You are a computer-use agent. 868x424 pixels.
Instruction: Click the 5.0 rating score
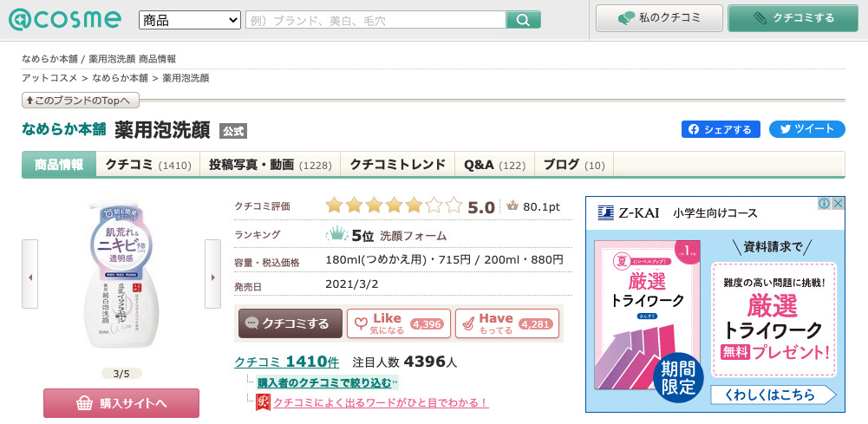(x=481, y=207)
